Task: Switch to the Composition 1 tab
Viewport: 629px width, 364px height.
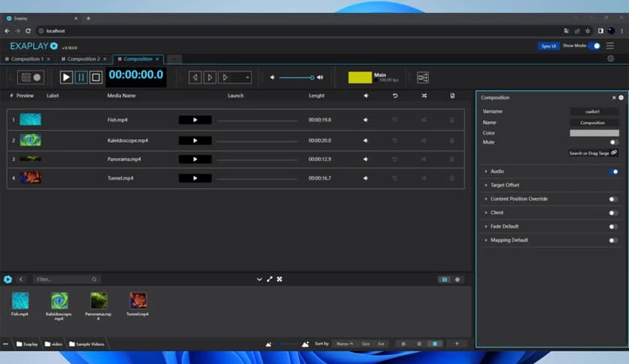Action: (x=26, y=59)
